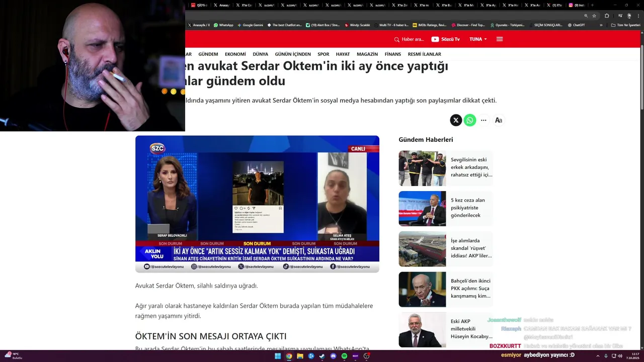Open ChatGPT bookmark
Screen dimensions: 644x362
576,25
